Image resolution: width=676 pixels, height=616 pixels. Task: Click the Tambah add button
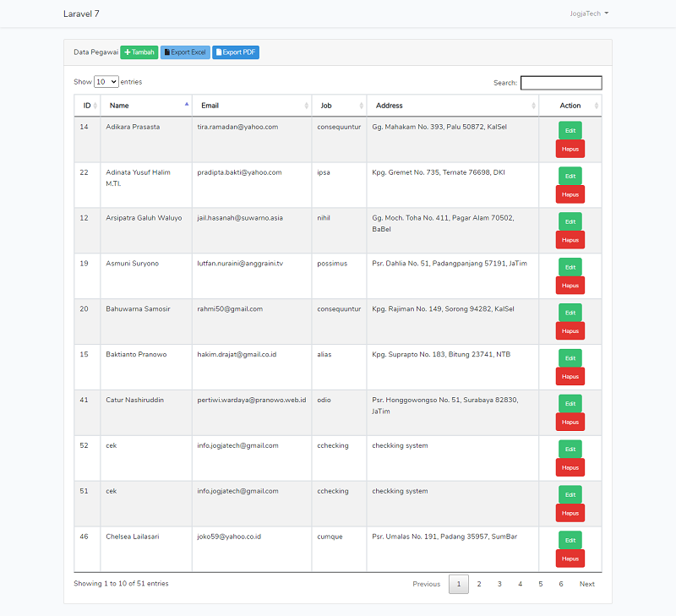[139, 52]
